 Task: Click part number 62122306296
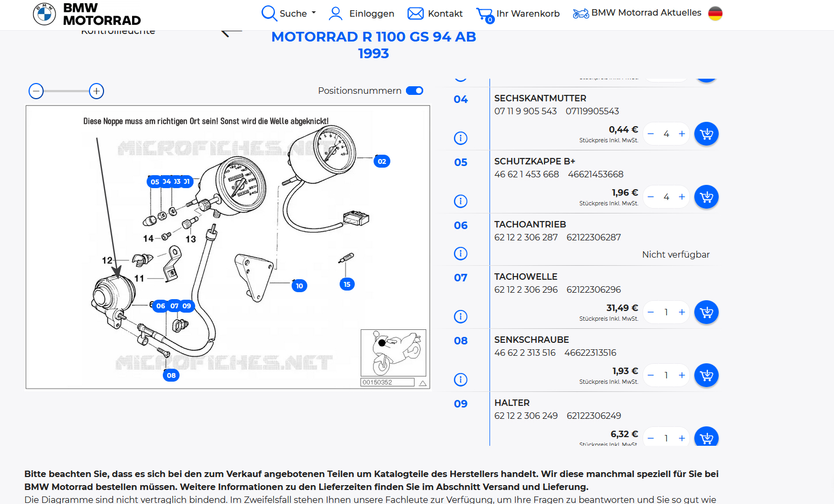coord(594,289)
